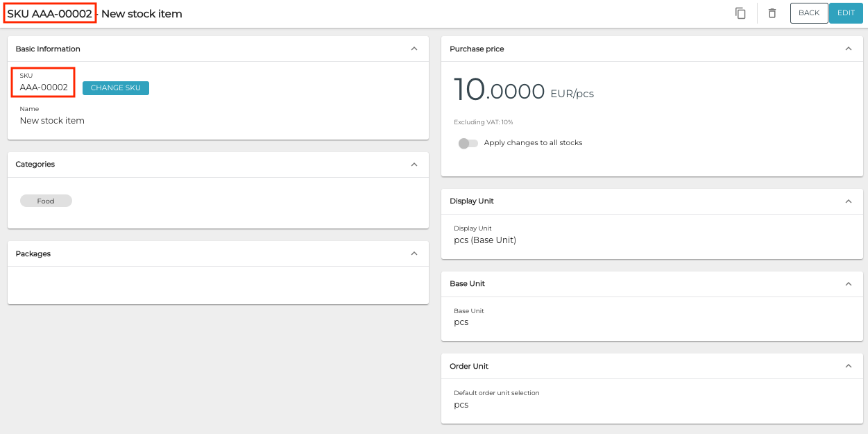Click the Name field New stock item

tap(52, 121)
